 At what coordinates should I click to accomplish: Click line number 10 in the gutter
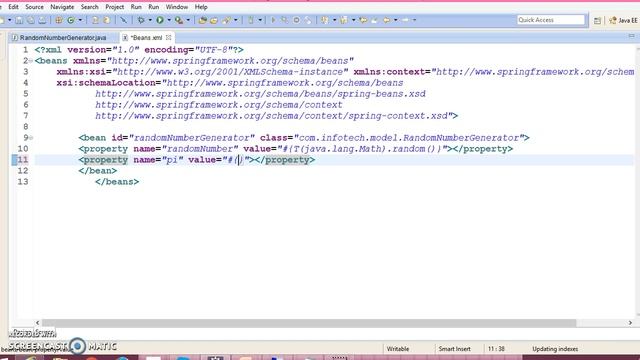click(23, 149)
